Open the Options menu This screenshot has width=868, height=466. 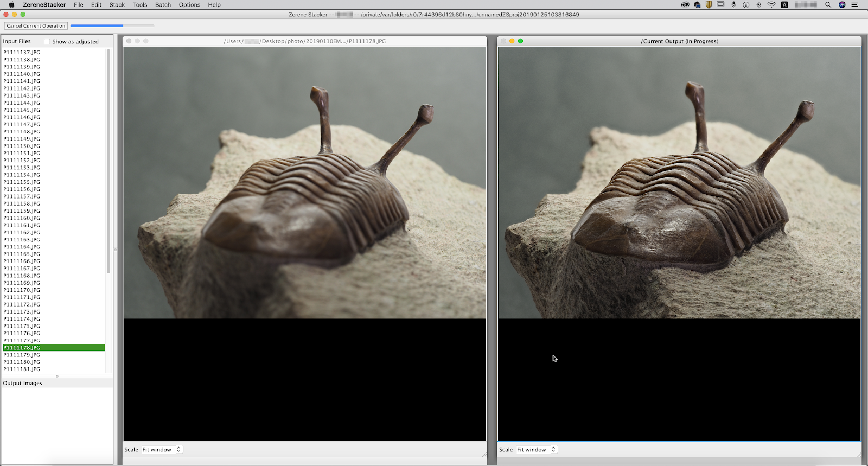[189, 5]
